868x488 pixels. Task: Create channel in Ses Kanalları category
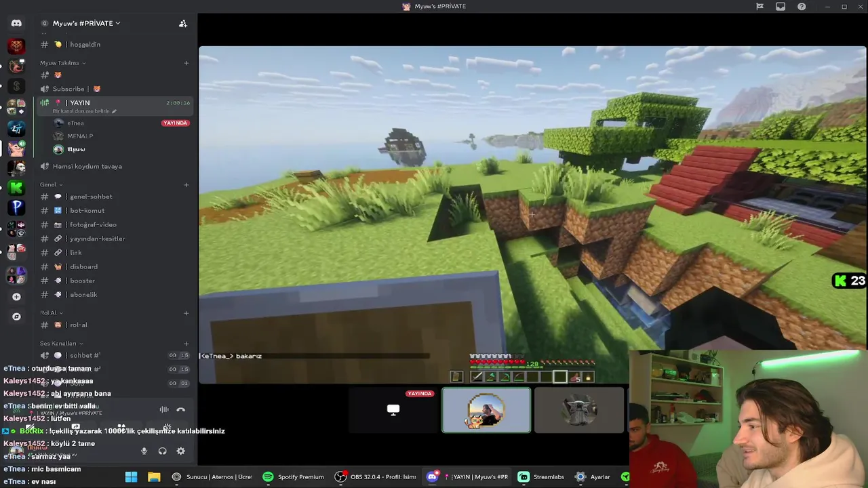pos(186,344)
